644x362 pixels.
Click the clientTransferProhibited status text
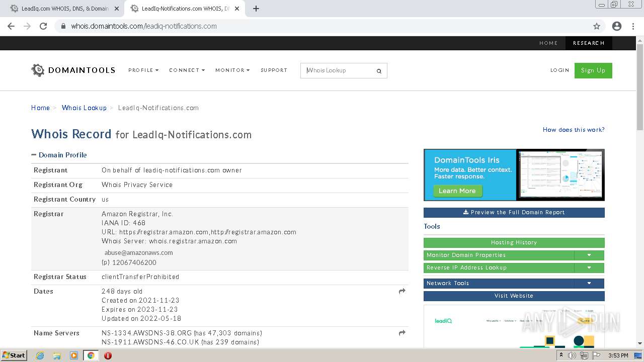[140, 277]
